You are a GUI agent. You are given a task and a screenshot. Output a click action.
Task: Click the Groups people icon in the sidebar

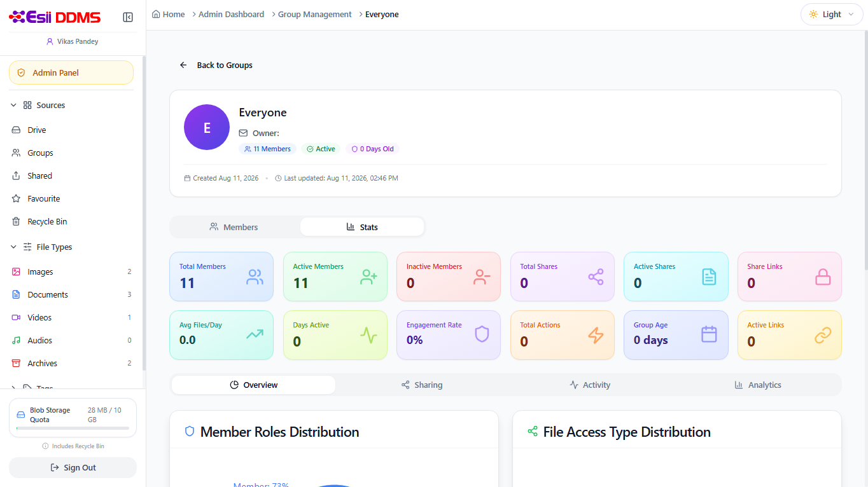pos(17,153)
